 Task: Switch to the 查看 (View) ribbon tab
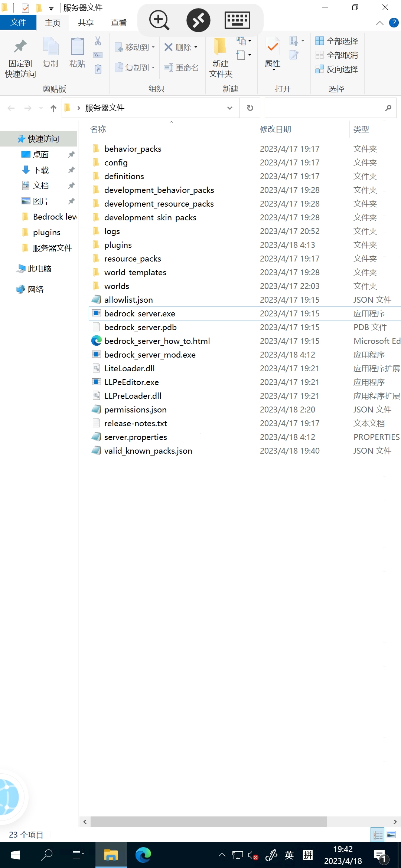119,23
